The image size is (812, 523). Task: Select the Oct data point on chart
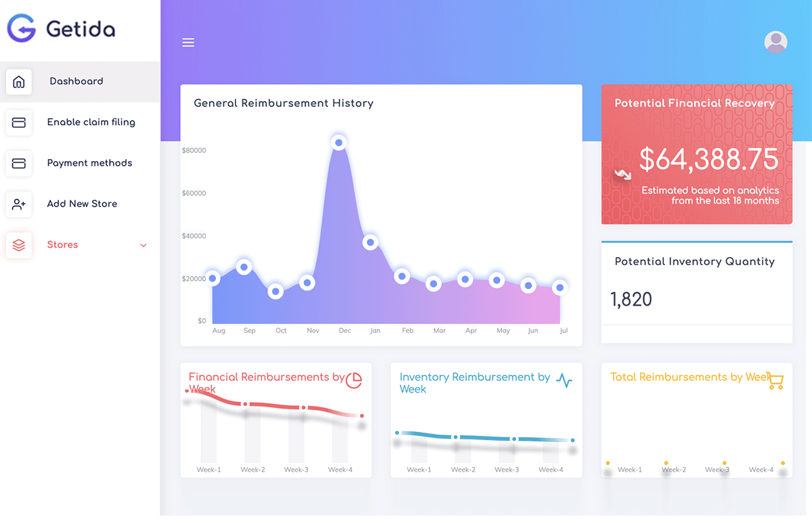click(x=275, y=292)
